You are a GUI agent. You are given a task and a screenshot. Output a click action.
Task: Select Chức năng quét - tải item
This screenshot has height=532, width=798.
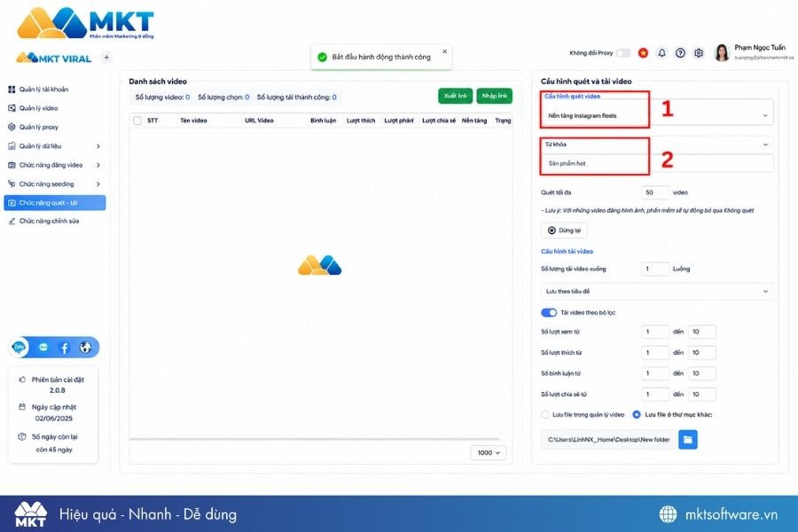pos(55,203)
